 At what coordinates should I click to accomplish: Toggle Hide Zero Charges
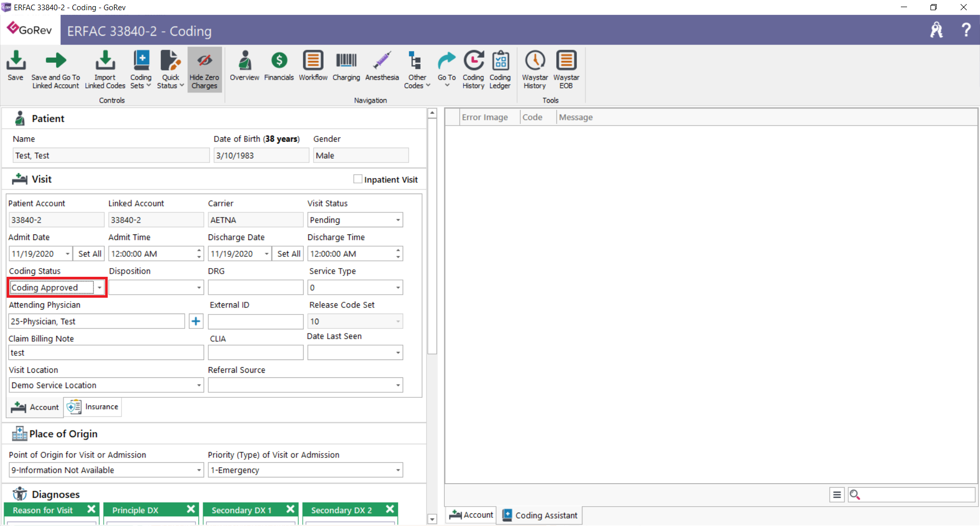[x=204, y=69]
